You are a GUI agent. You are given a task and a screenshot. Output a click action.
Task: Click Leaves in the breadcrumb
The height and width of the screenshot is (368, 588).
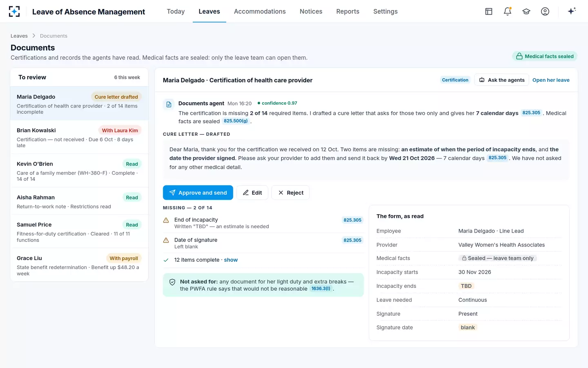(19, 36)
